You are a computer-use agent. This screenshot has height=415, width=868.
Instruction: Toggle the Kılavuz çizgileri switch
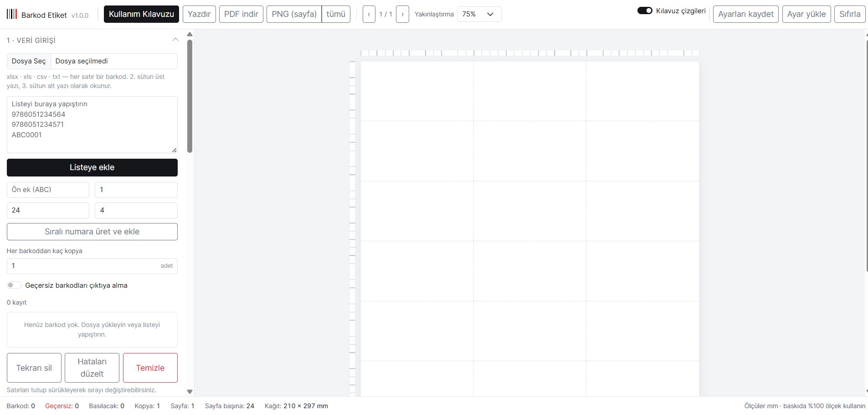click(x=645, y=10)
